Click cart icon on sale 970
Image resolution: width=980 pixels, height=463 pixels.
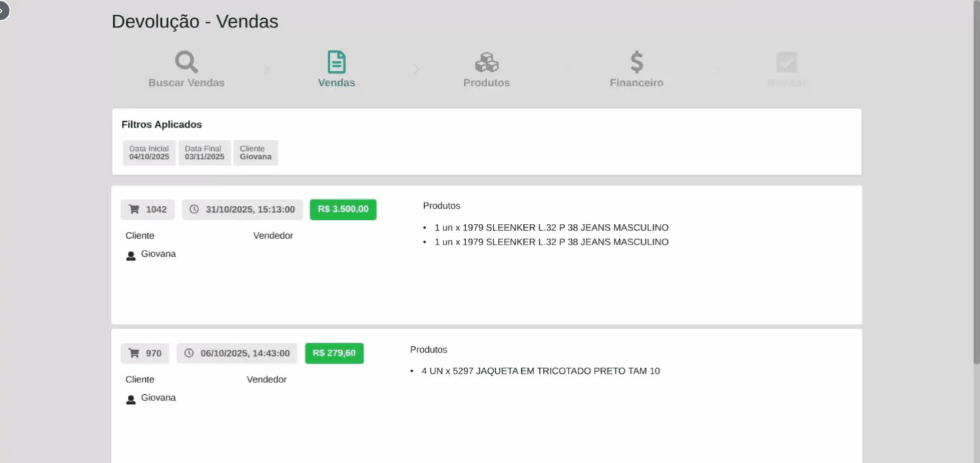[134, 353]
